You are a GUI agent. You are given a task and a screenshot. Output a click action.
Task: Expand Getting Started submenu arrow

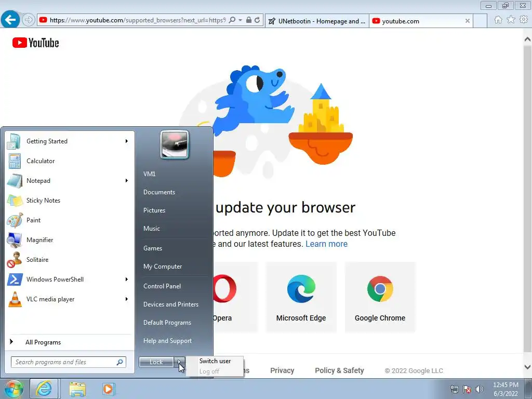pyautogui.click(x=127, y=141)
